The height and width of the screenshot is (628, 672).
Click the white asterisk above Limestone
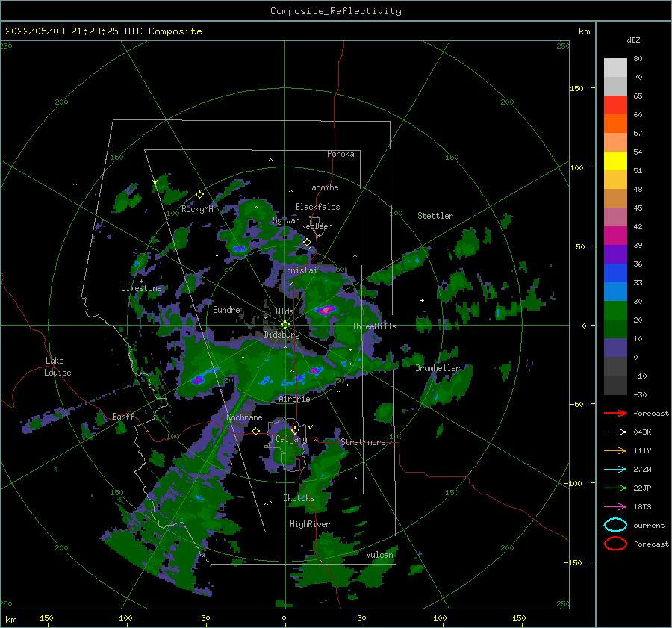pyautogui.click(x=141, y=282)
